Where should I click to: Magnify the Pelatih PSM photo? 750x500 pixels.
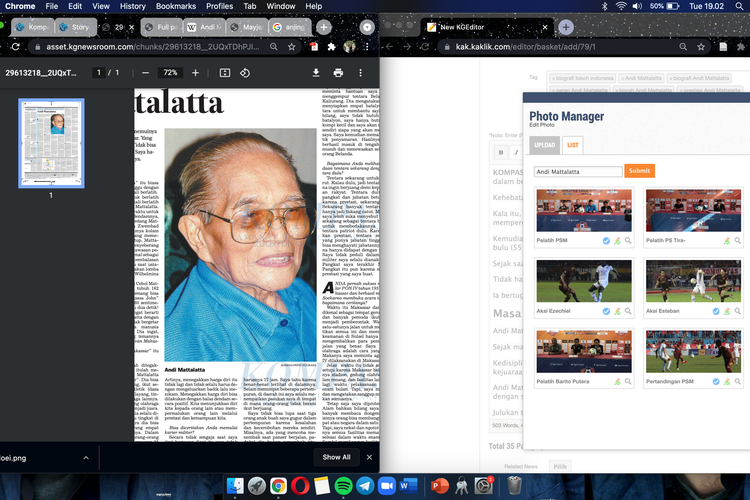(x=628, y=241)
